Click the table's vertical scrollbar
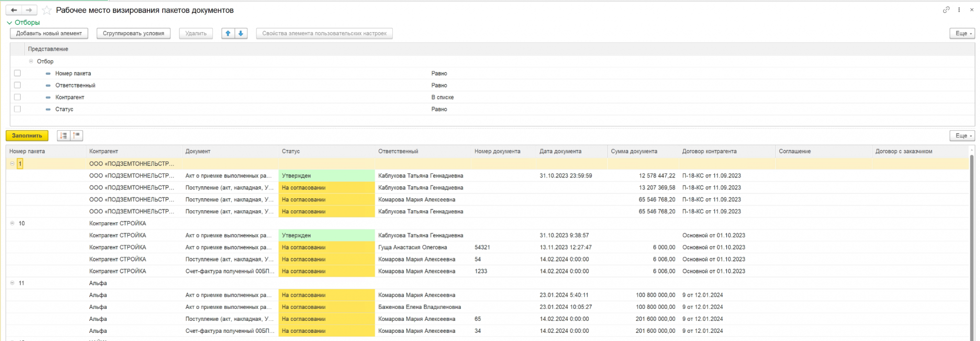This screenshot has height=341, width=980. 971,244
